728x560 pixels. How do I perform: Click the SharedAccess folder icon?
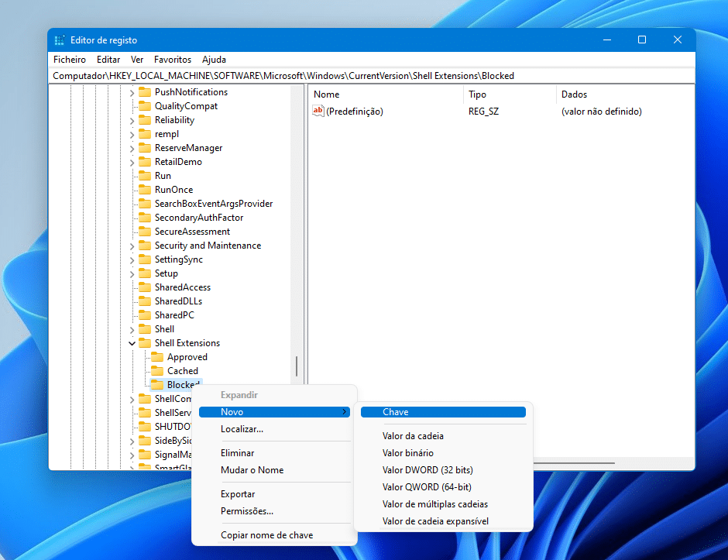point(145,287)
